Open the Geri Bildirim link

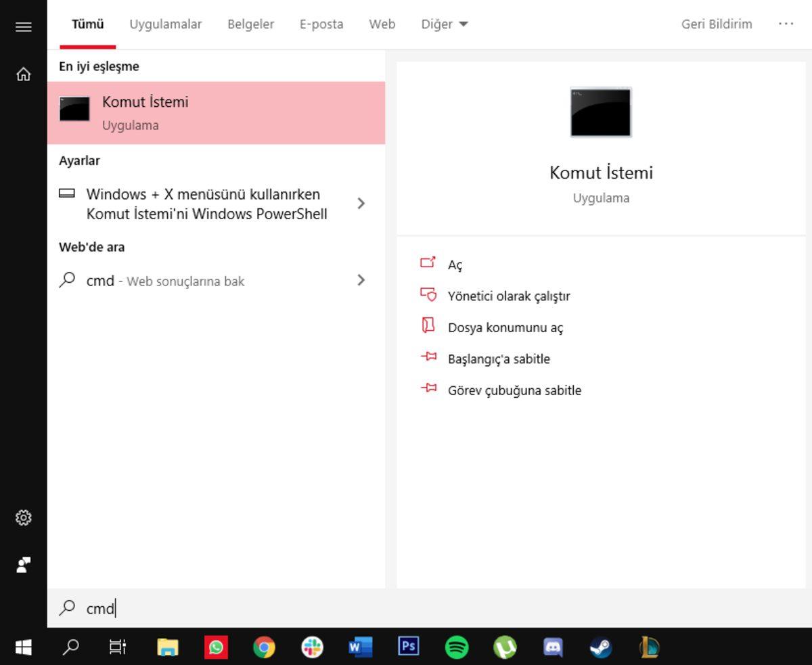pyautogui.click(x=716, y=24)
